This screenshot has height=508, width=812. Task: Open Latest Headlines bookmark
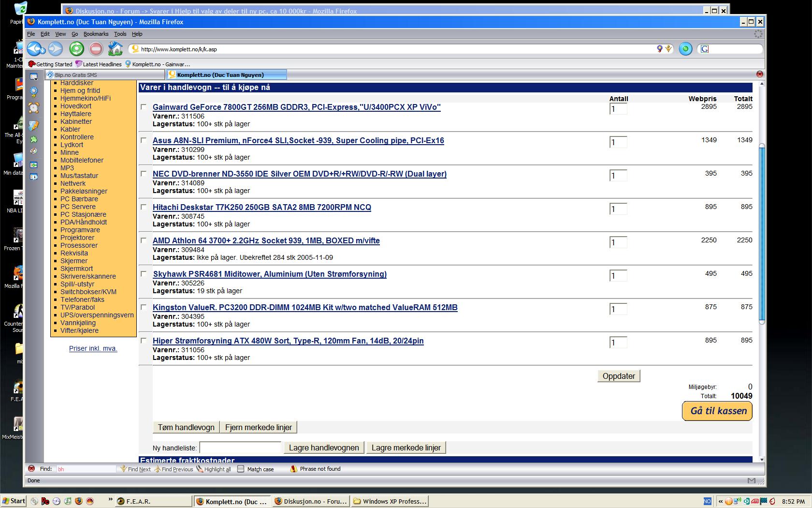[x=98, y=64]
